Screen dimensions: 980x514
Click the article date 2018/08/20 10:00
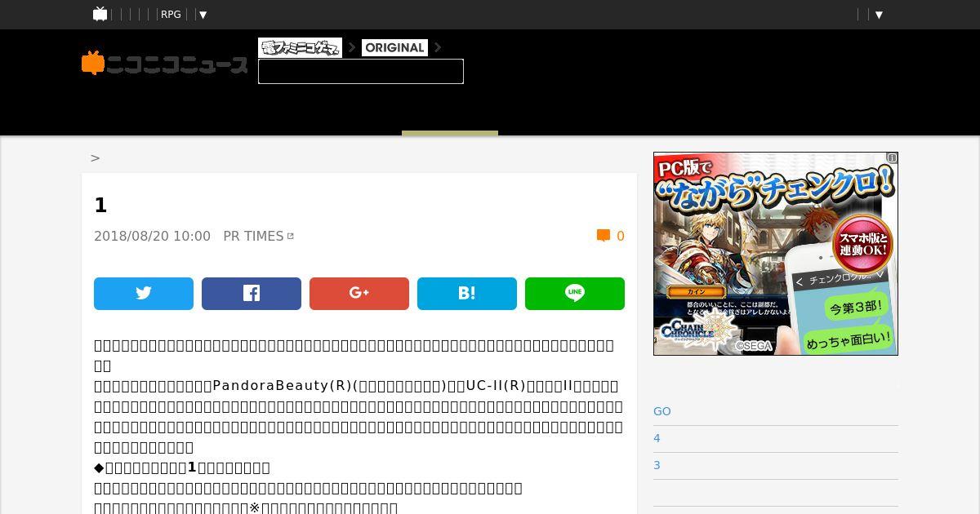(x=152, y=236)
